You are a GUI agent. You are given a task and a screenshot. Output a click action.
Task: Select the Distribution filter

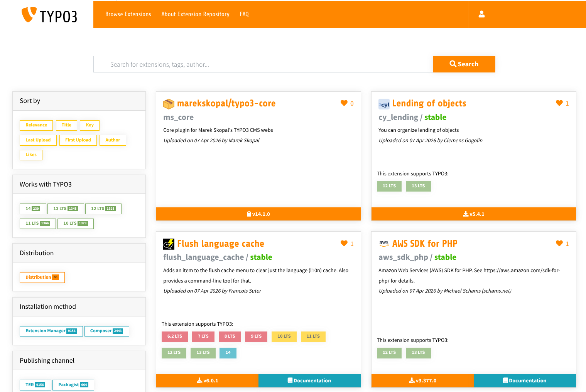click(42, 278)
